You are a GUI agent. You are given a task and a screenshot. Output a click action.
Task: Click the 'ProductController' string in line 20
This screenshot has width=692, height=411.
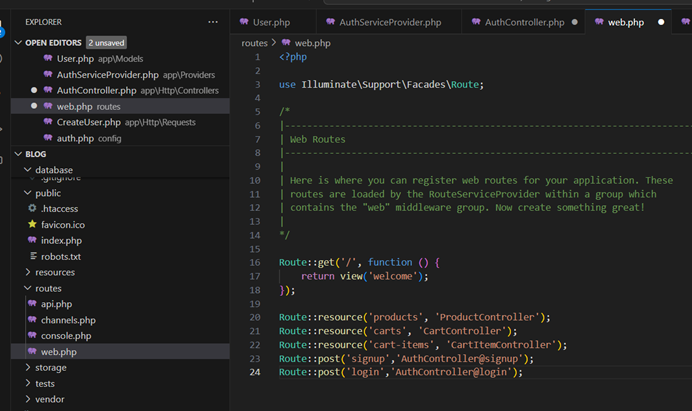pos(488,317)
